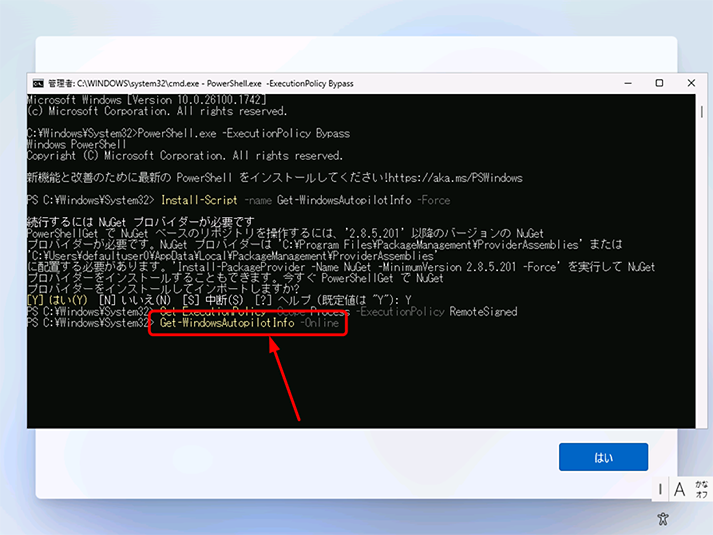Click the Microsoft Windows Version line
Viewport: 713px width, 535px height.
click(146, 100)
